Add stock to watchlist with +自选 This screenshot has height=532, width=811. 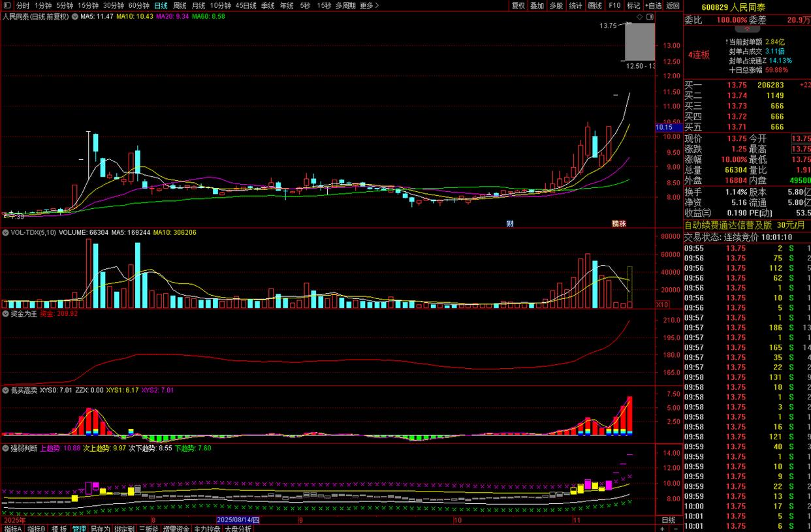coord(654,5)
